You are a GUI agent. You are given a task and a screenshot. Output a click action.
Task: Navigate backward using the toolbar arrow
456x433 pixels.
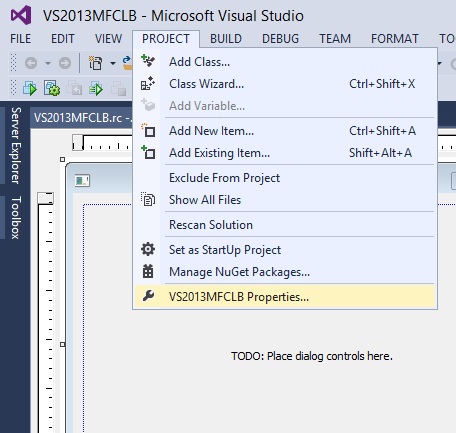coord(31,63)
